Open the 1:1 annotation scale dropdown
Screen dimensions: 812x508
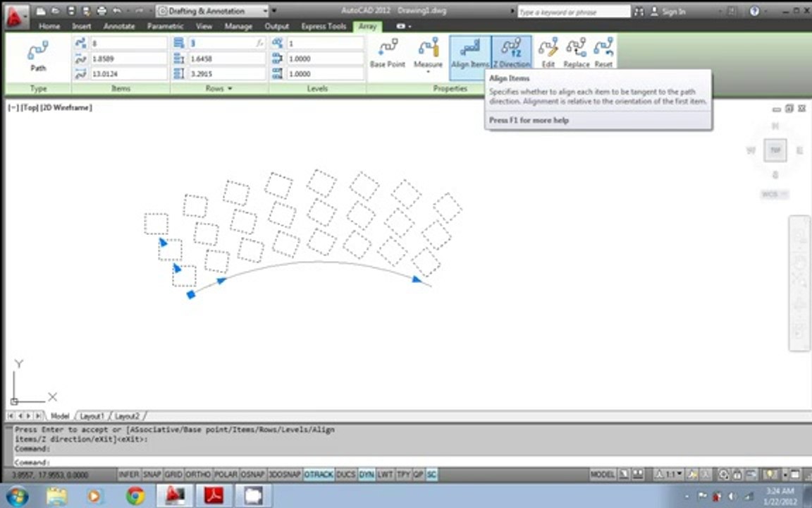coord(670,474)
